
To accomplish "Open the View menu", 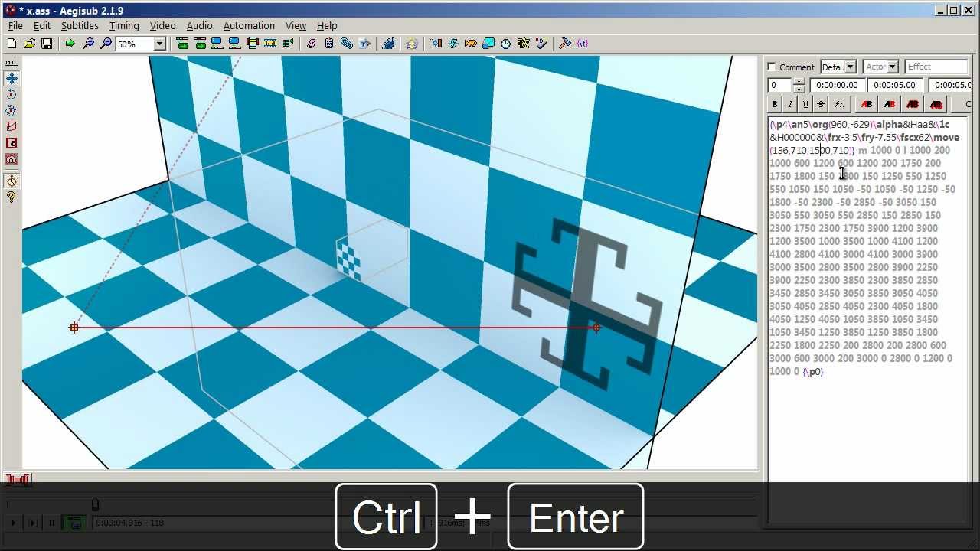I will pos(296,25).
